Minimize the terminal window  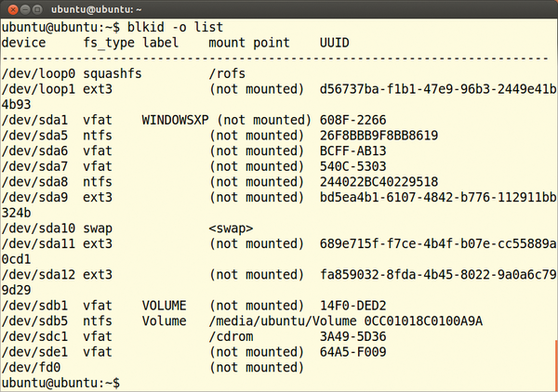(25, 9)
